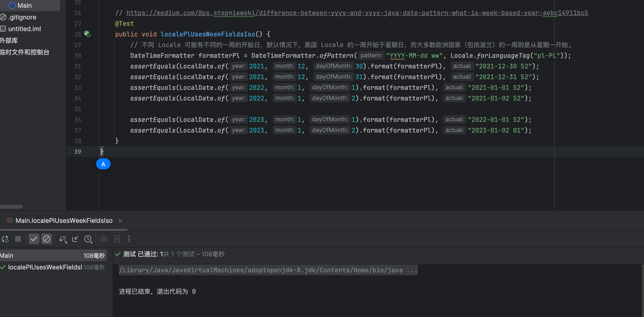Click the Stop process square button

[x=18, y=239]
